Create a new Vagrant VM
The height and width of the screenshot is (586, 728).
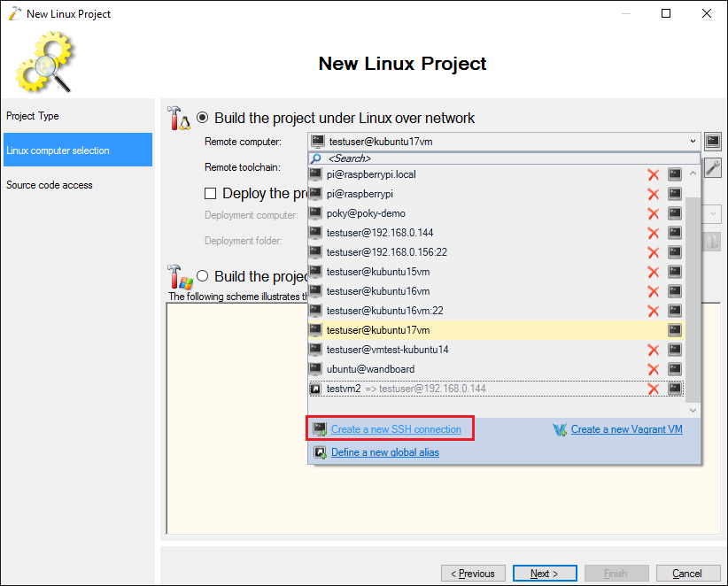tap(626, 429)
